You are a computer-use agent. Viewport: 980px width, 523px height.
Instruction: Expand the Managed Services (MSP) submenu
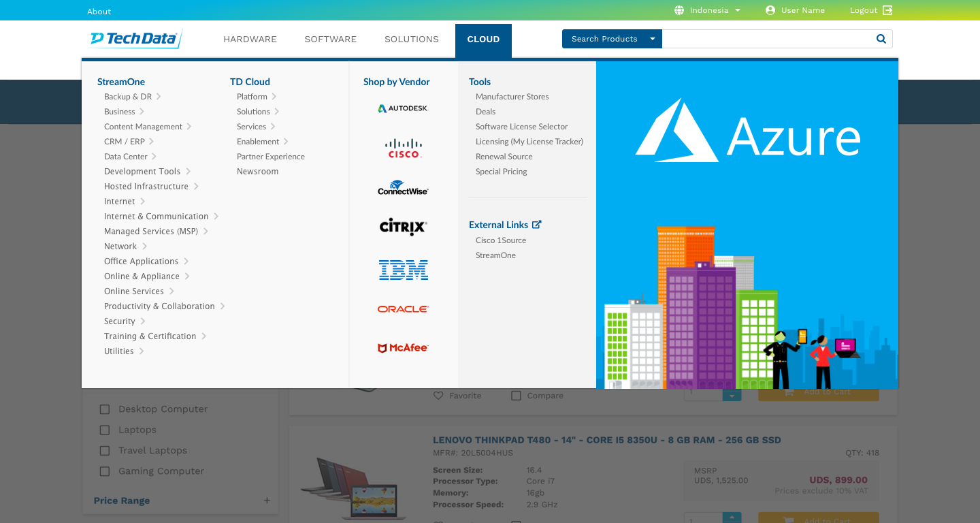[x=206, y=232]
